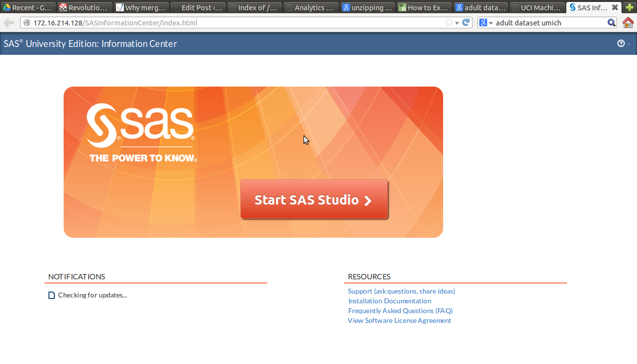Close the SAS Information Center tab
The width and height of the screenshot is (637, 364).
pyautogui.click(x=615, y=7)
